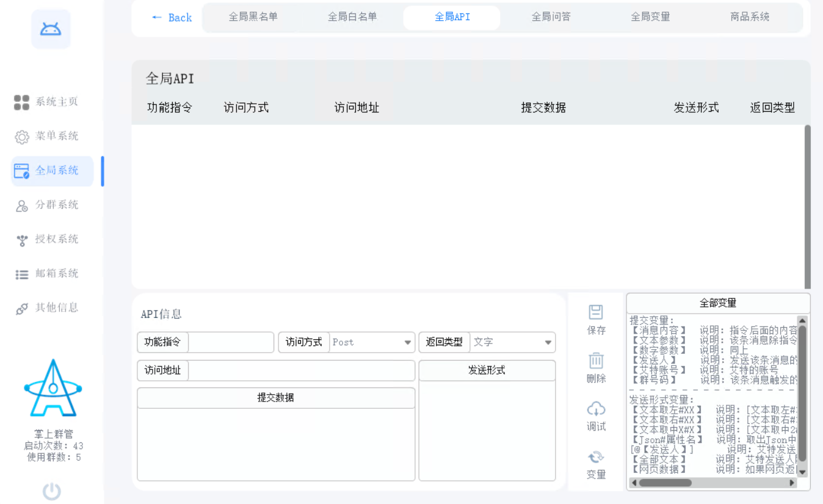This screenshot has height=504, width=823.
Task: Click the variables panel horizontal scrollbar thumb
Action: [x=665, y=483]
